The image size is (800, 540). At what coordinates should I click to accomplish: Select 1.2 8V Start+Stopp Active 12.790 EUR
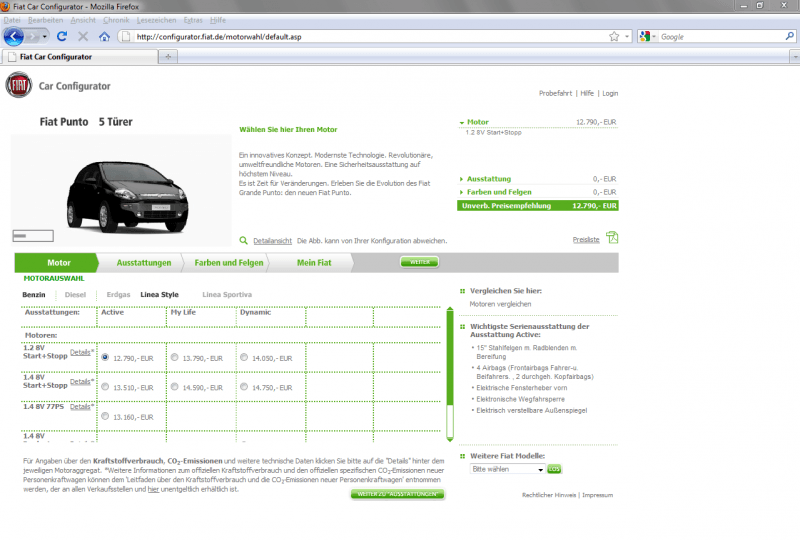coord(105,357)
